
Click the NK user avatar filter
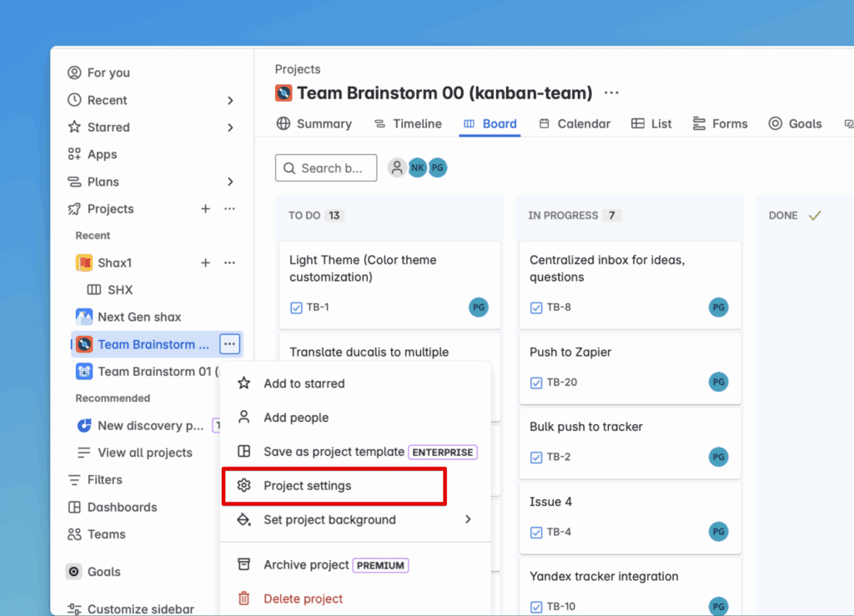[417, 168]
